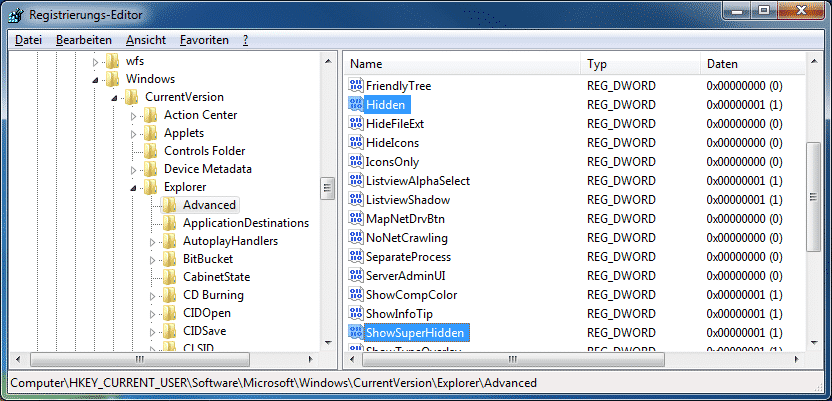Click the DWORD icon beside NoNetCrawling
832x401 pixels.
pos(356,238)
